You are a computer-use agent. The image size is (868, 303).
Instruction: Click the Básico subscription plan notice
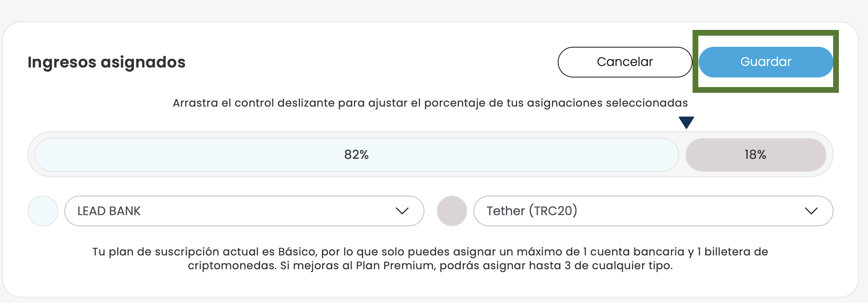[430, 252]
